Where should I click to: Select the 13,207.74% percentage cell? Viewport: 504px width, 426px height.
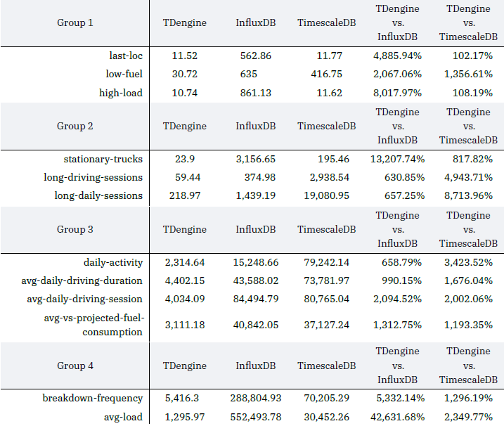(x=398, y=159)
